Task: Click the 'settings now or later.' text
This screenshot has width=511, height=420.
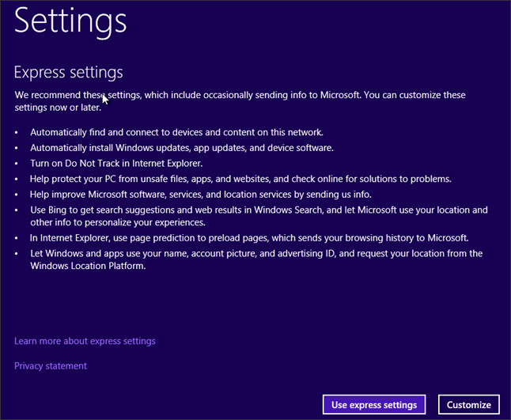Action: (61, 108)
